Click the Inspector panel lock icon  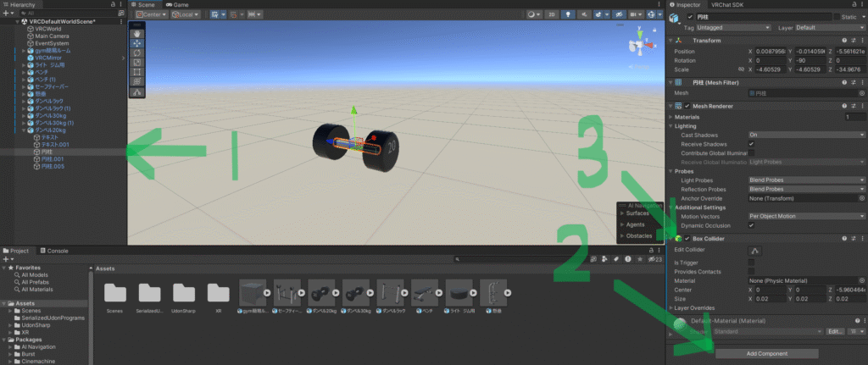point(854,4)
